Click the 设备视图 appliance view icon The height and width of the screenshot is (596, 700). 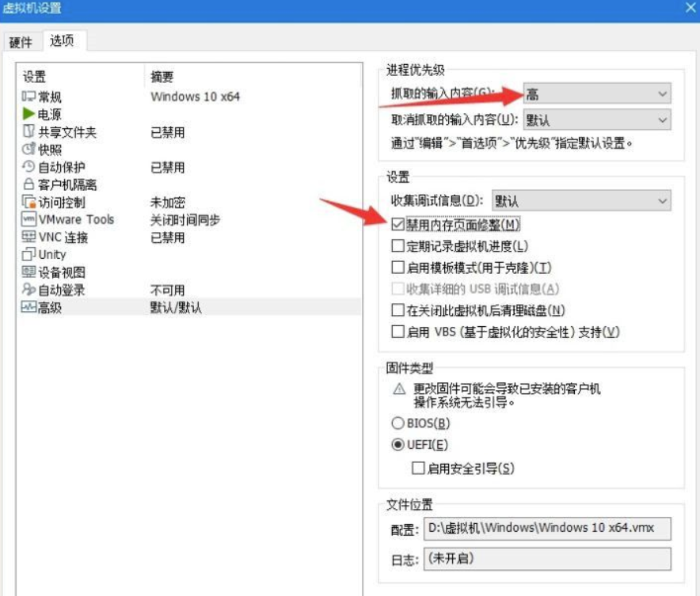point(29,271)
